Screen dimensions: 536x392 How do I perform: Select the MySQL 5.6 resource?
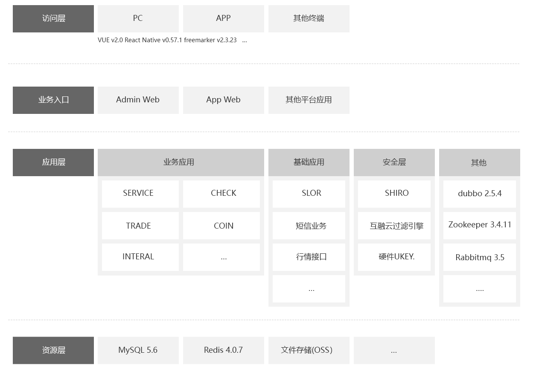138,350
